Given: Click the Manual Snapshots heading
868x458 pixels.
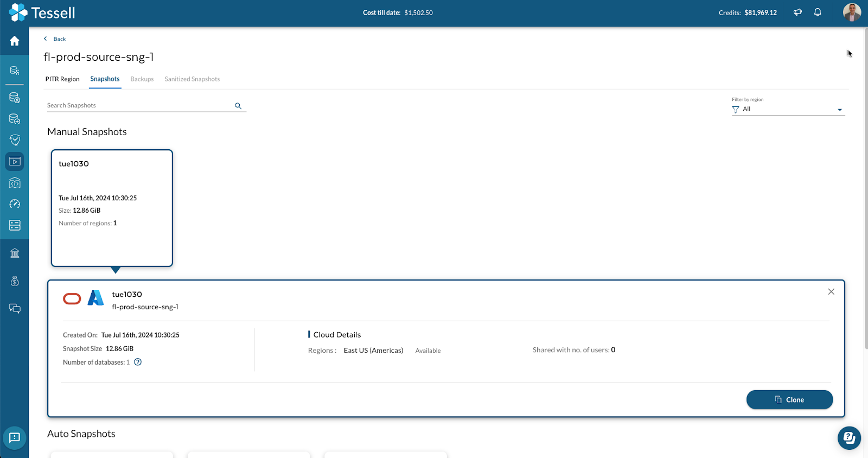Looking at the screenshot, I should (x=87, y=132).
